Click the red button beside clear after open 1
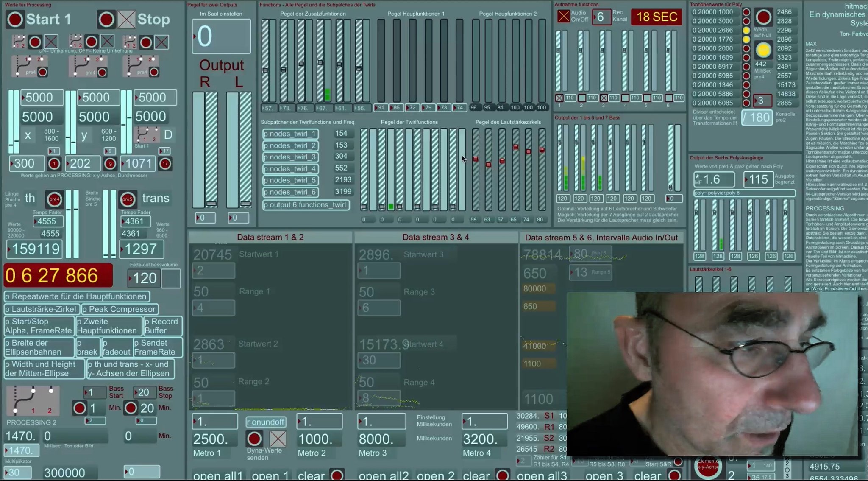This screenshot has height=481, width=868. 337,475
